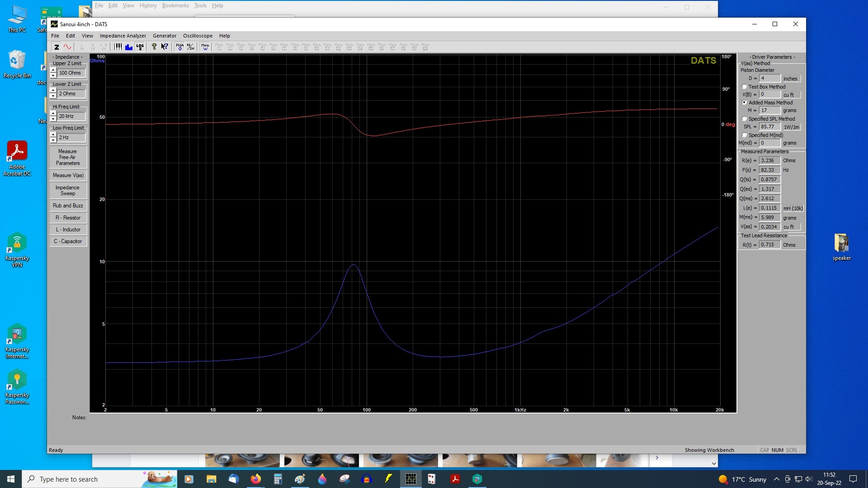Open the File menu in DATS
This screenshot has width=868, height=488.
(55, 36)
